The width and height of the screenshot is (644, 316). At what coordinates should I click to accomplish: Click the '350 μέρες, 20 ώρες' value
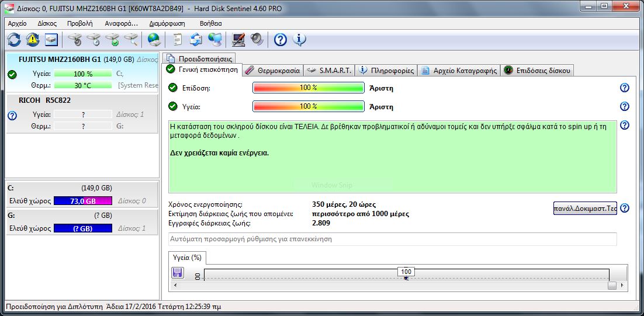(344, 204)
